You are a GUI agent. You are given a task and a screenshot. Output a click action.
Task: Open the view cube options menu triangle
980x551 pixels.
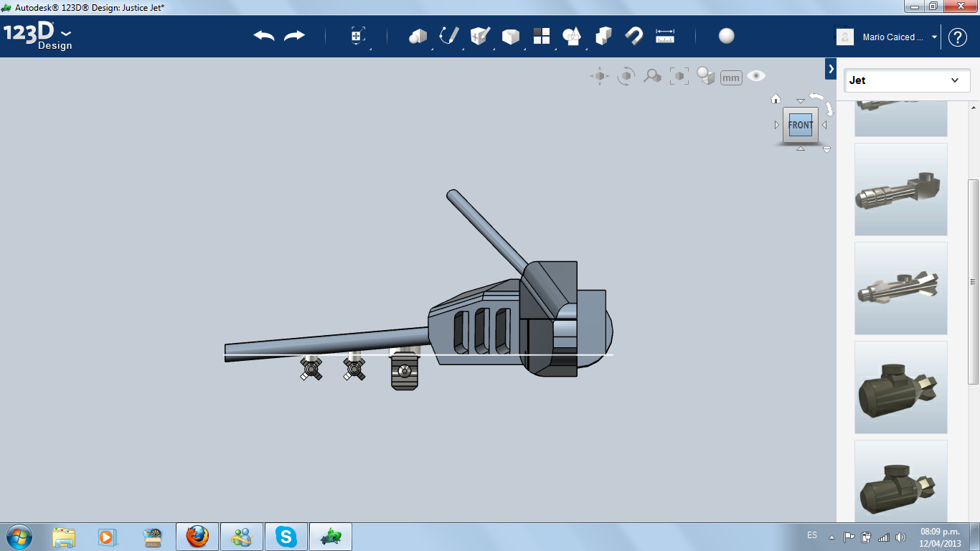click(826, 150)
